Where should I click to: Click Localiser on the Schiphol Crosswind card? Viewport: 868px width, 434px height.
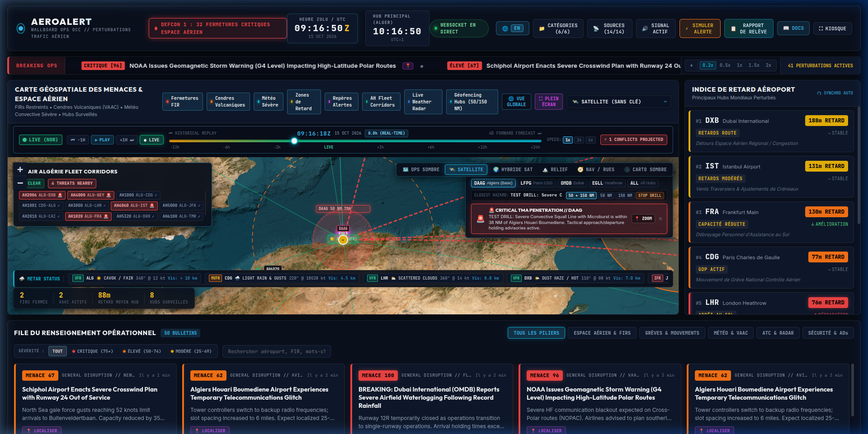(x=42, y=430)
